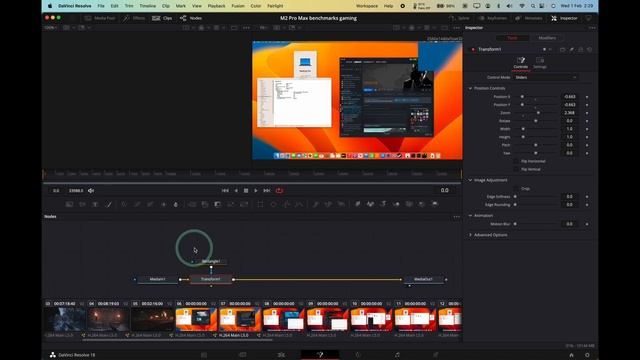Open the Metadata panel
Image resolution: width=640 pixels, height=360 pixels.
click(x=529, y=18)
